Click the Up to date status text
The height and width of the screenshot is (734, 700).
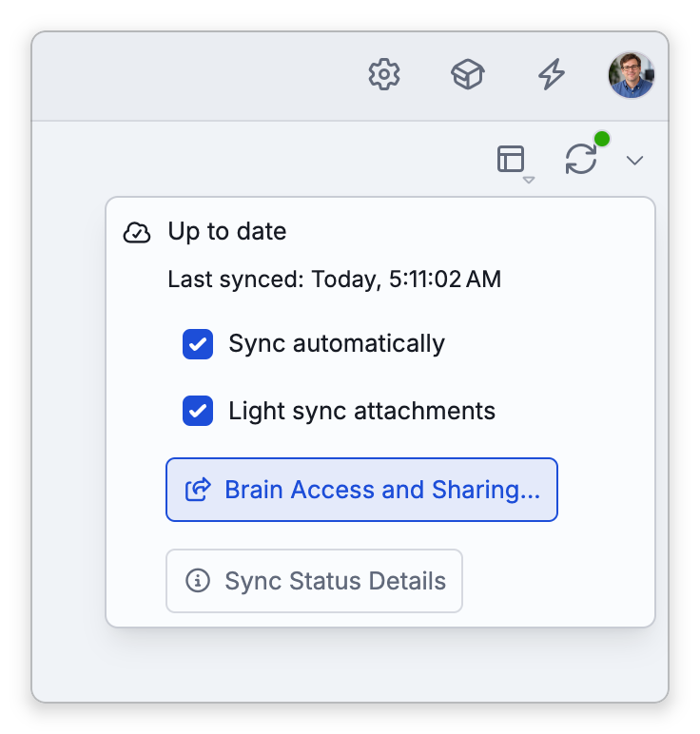[227, 231]
